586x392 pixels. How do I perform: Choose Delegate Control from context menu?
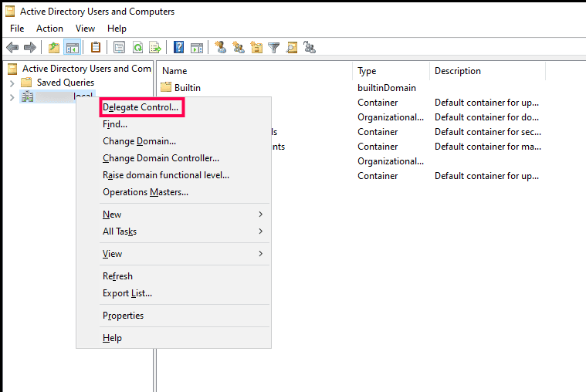pyautogui.click(x=141, y=107)
